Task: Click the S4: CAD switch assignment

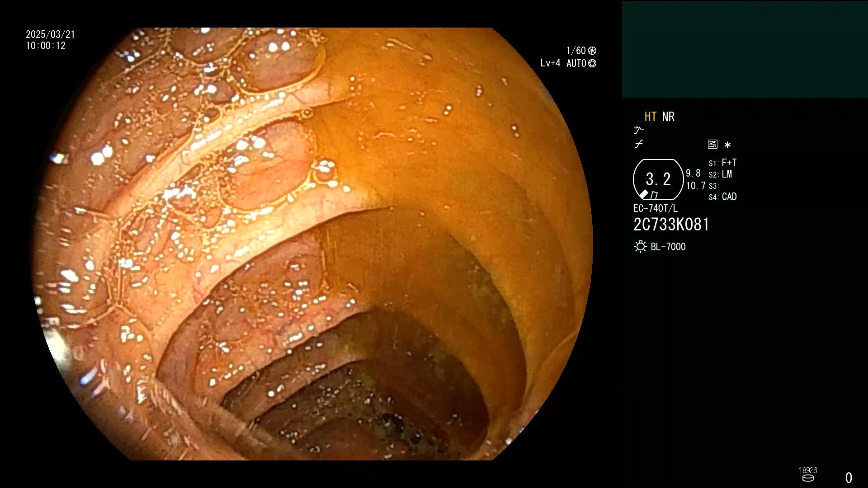Action: [x=723, y=197]
